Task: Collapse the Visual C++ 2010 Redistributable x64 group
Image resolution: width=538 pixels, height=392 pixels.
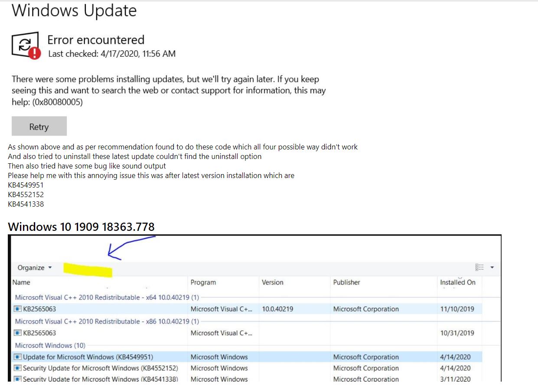Action: coord(107,298)
